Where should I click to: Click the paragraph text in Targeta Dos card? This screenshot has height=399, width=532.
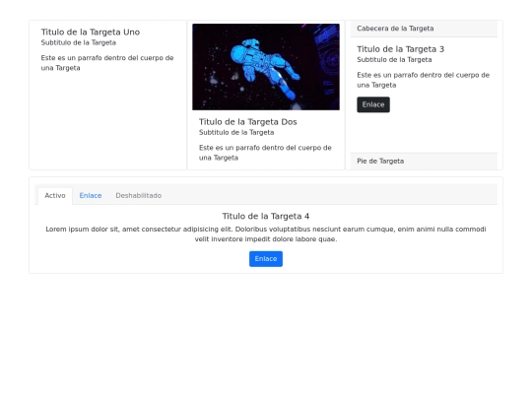click(x=265, y=153)
